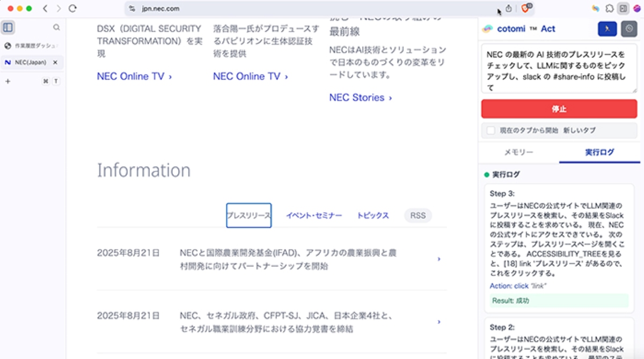
Task: Open the browser extensions puzzle icon
Action: tap(610, 9)
